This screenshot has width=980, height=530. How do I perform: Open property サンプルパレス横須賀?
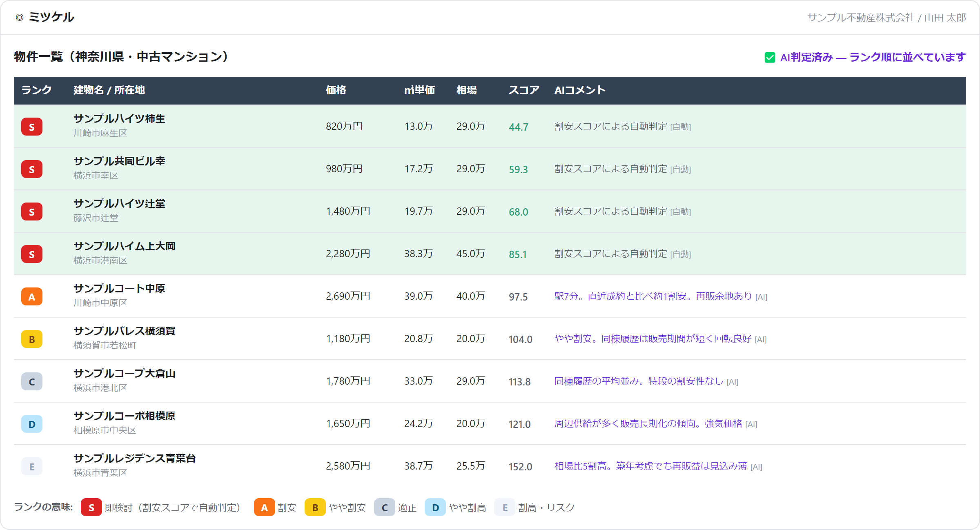pos(125,331)
